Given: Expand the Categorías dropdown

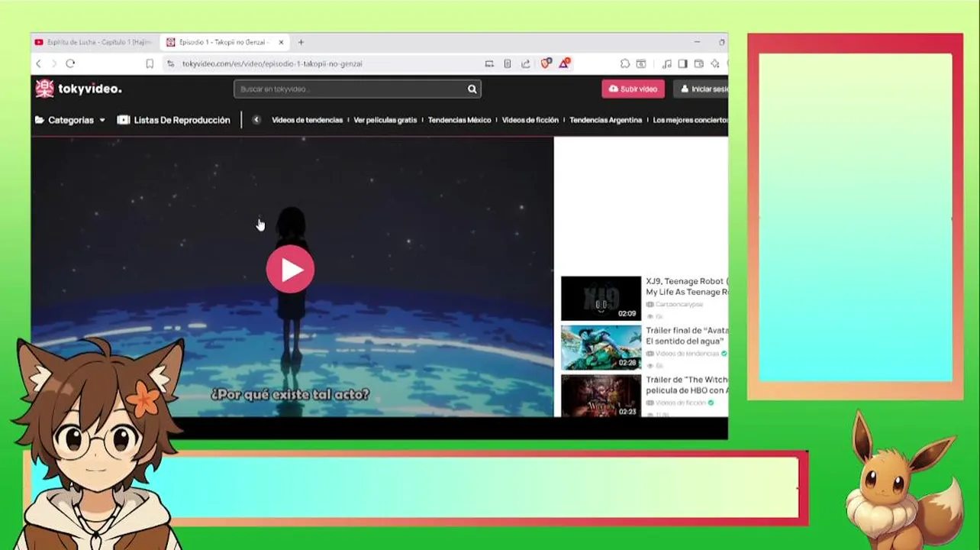Looking at the screenshot, I should pos(70,120).
